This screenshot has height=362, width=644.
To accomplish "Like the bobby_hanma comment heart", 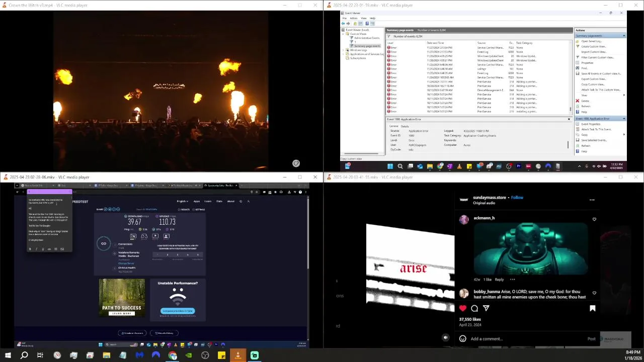I will pyautogui.click(x=594, y=293).
